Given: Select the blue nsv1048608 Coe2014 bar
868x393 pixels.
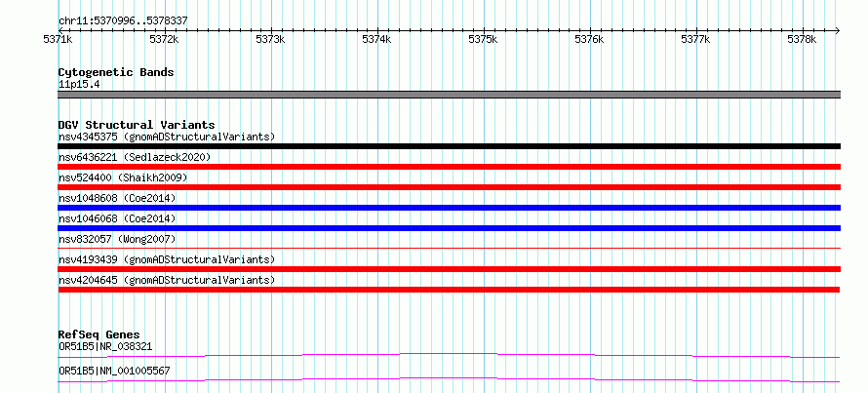Looking at the screenshot, I should pyautogui.click(x=449, y=208).
